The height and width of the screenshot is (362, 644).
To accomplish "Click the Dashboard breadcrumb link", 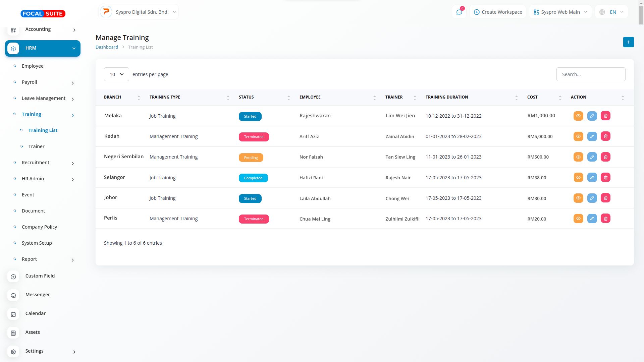I will coord(107,47).
